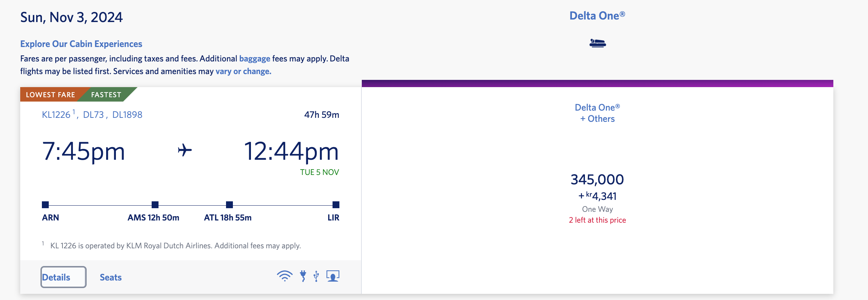
Task: Click flight number DL73
Action: click(x=93, y=115)
